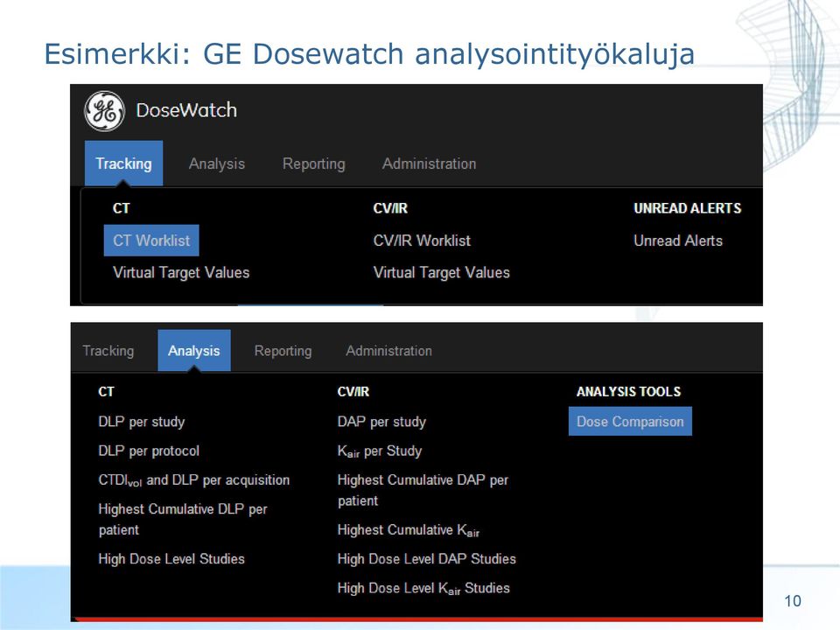Image resolution: width=840 pixels, height=630 pixels.
Task: Click the ANALYSIS TOOLS column heading
Action: point(628,392)
